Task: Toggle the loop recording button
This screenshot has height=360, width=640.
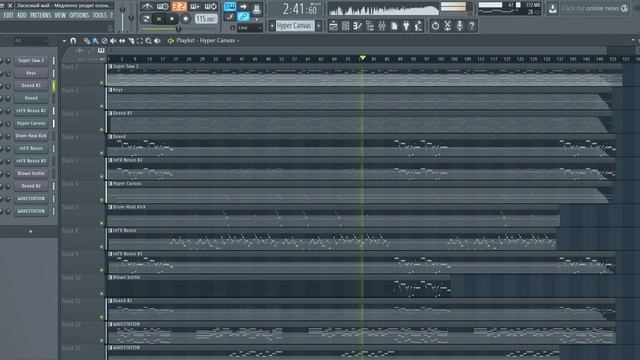Action: click(211, 7)
